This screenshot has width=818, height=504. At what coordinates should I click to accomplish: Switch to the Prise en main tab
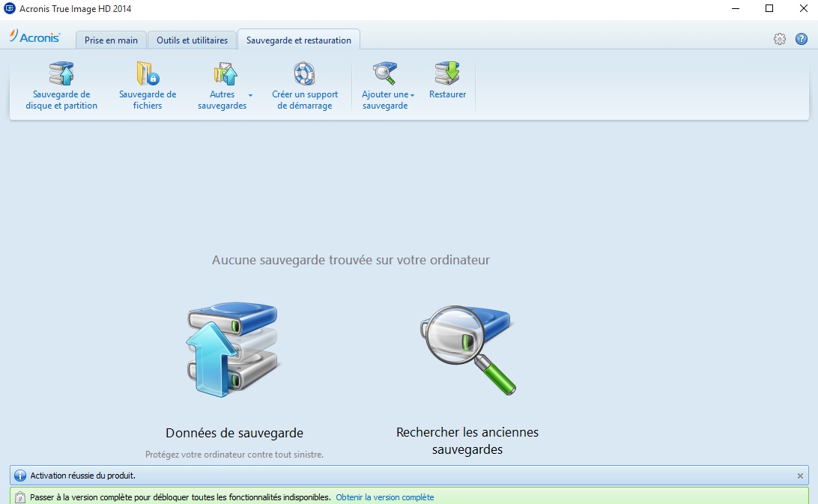(111, 40)
